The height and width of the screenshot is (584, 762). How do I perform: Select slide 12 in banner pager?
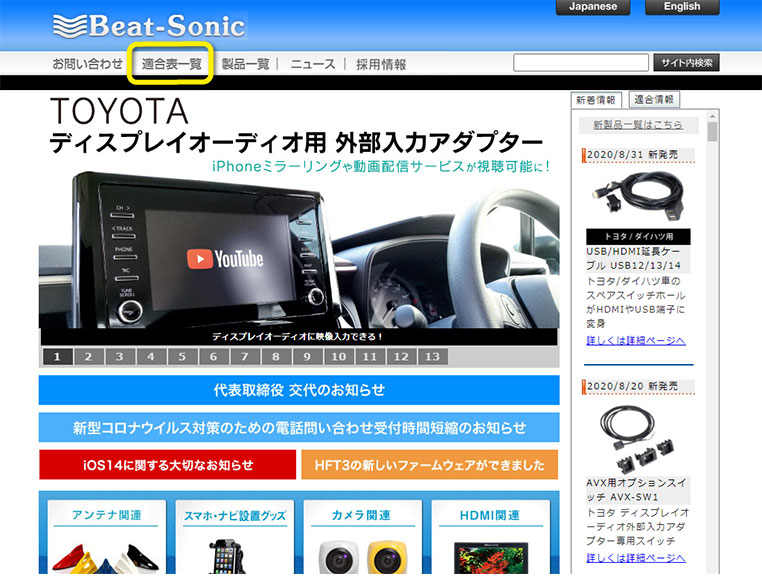tap(401, 357)
